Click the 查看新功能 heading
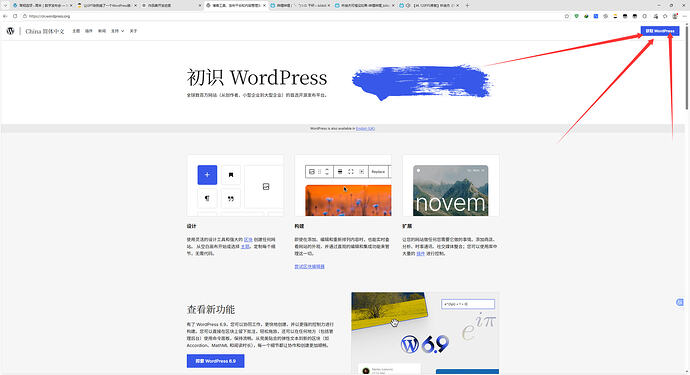This screenshot has height=375, width=690. tap(211, 309)
